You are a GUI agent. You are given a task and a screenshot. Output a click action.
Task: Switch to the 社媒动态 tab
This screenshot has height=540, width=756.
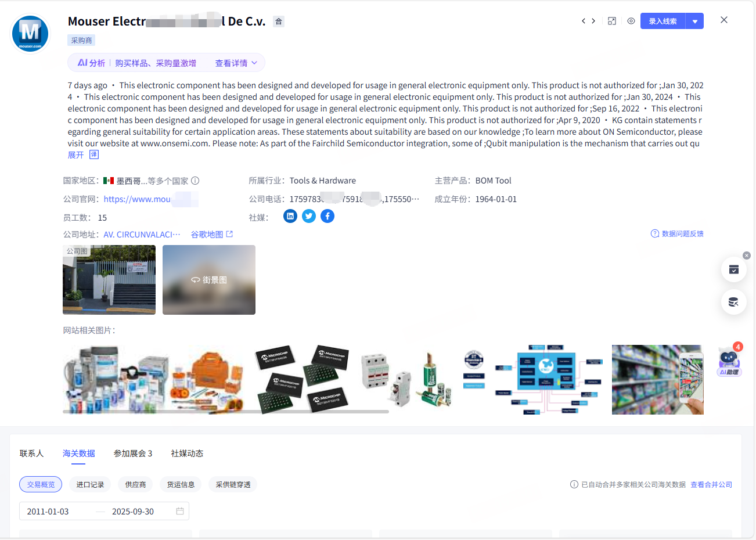pos(187,453)
